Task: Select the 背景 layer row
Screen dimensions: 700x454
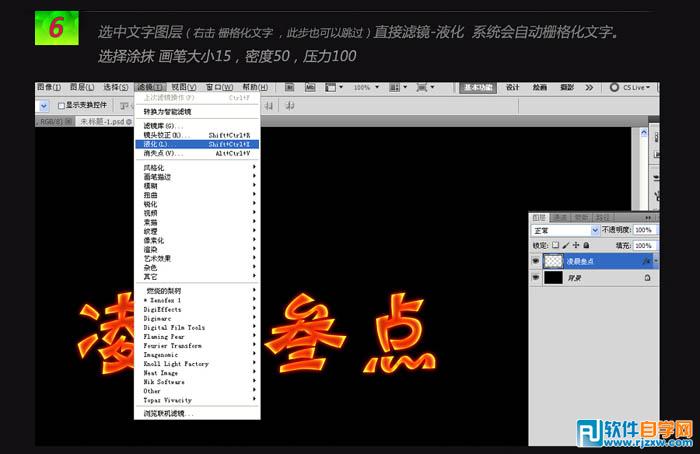Action: [x=593, y=278]
